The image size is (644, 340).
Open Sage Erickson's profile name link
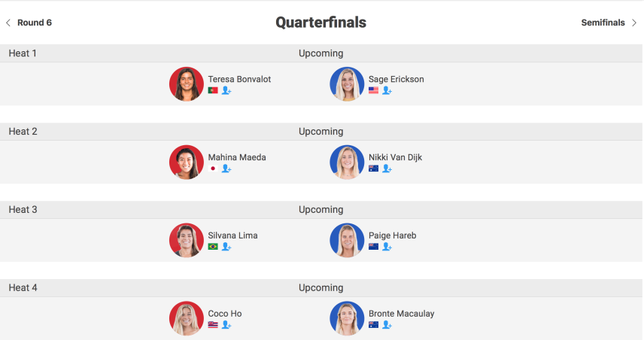pyautogui.click(x=396, y=79)
